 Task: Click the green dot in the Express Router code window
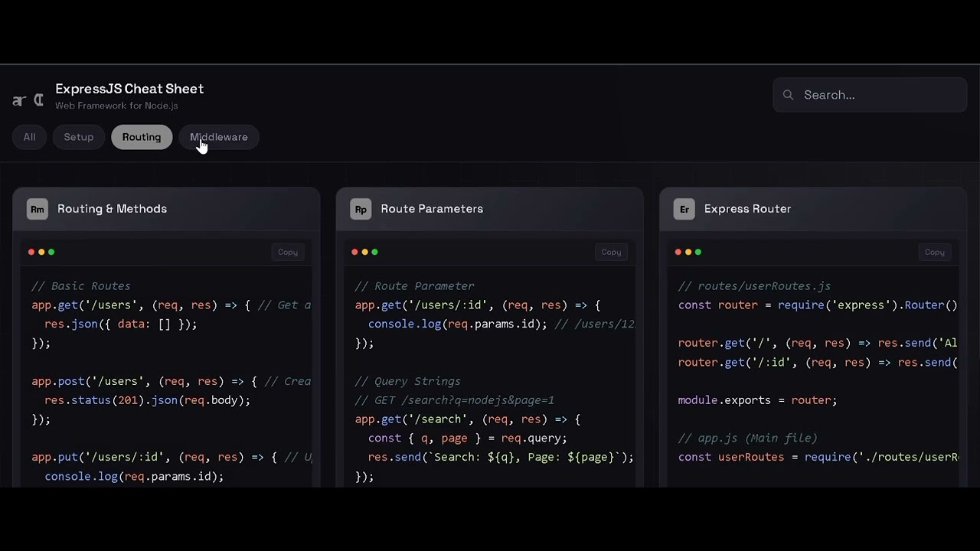pyautogui.click(x=698, y=252)
